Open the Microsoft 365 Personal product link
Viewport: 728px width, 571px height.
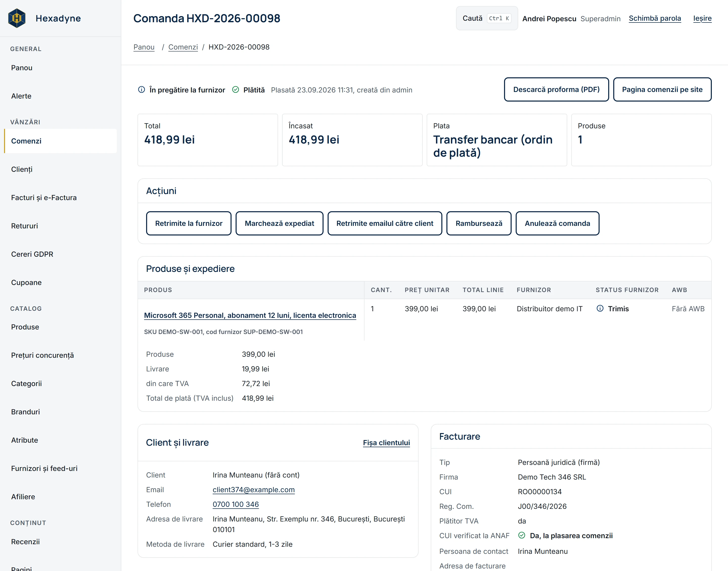[250, 315]
